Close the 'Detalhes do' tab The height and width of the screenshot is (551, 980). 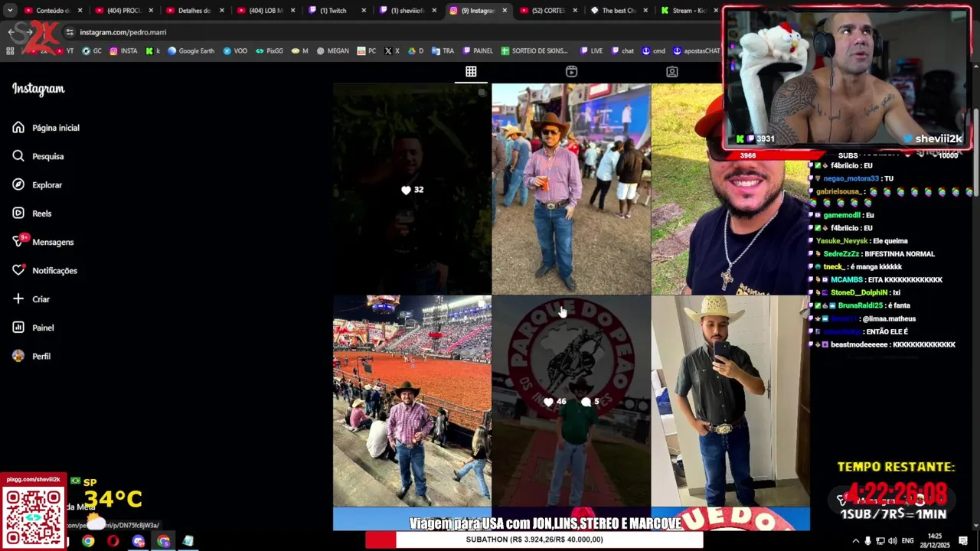(221, 11)
